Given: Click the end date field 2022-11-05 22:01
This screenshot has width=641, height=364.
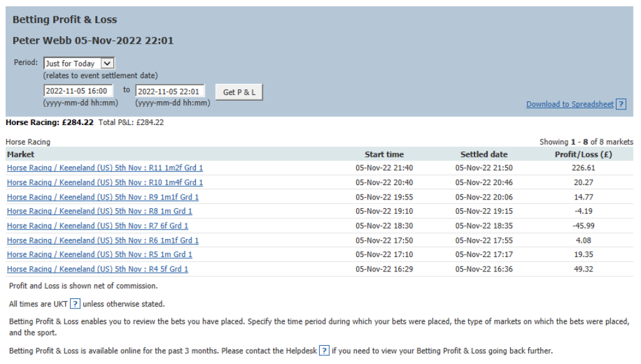Looking at the screenshot, I should [x=170, y=91].
